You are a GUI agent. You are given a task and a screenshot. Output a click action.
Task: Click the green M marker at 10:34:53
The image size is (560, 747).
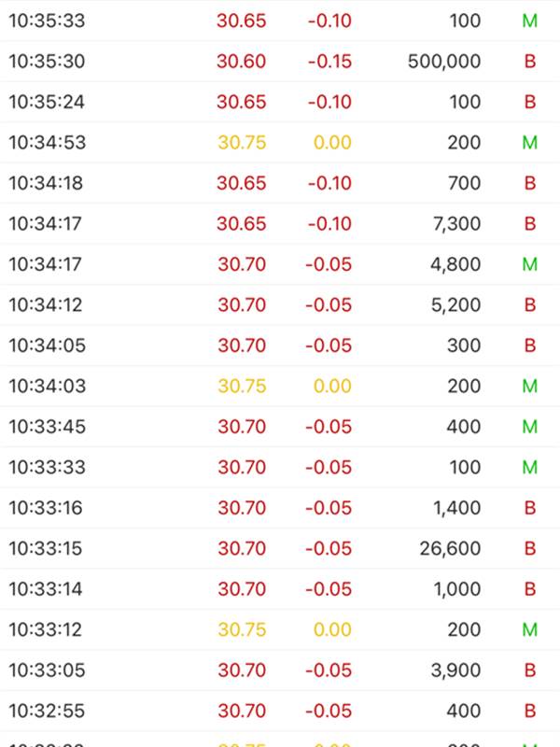530,143
